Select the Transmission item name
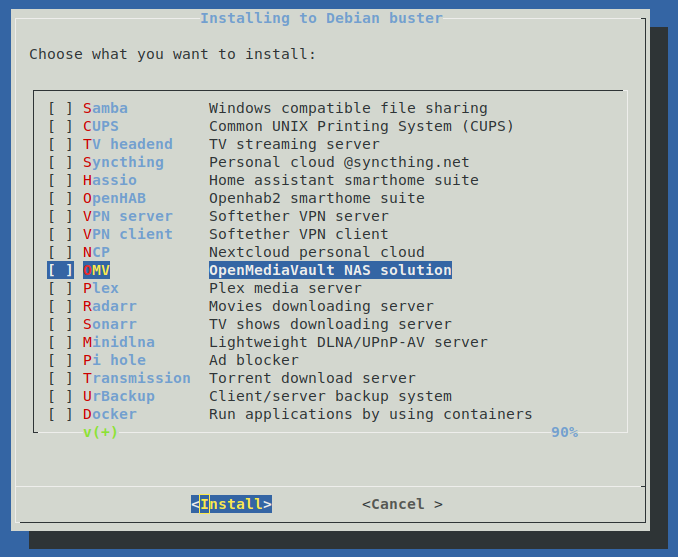Screen dimensions: 678x557 coord(137,378)
